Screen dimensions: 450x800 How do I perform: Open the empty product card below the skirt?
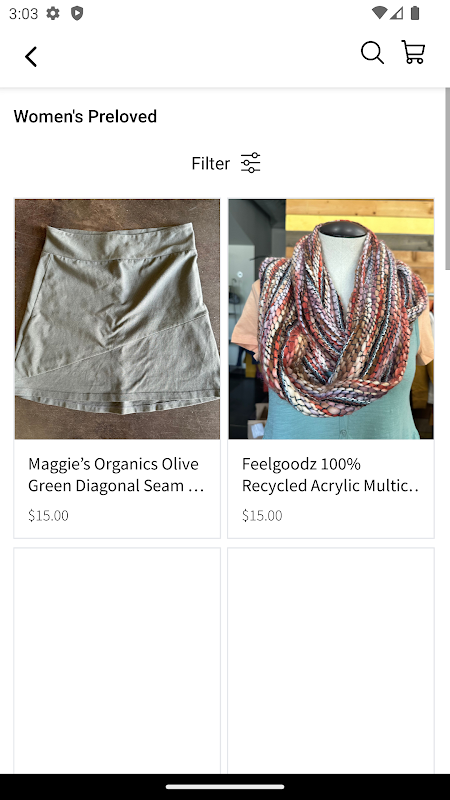117,661
